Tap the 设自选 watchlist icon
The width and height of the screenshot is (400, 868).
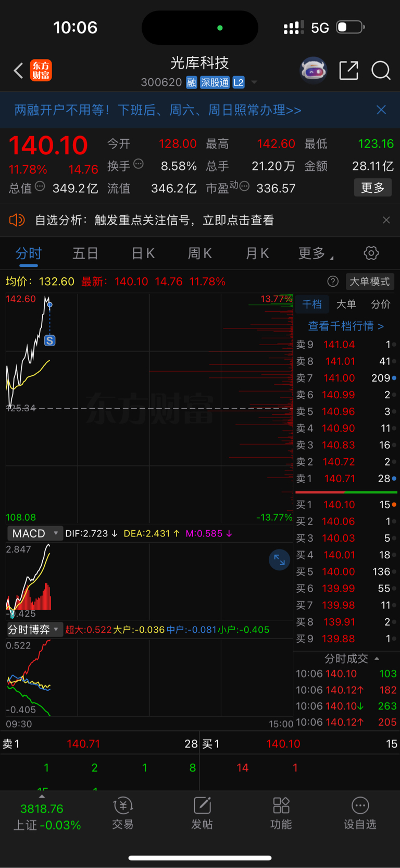click(360, 813)
